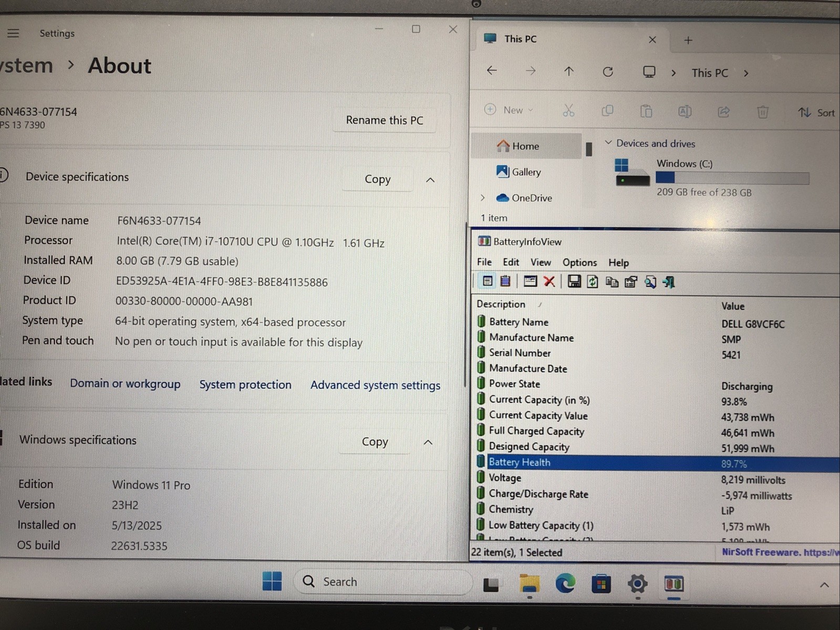Click the Rename this PC button
The height and width of the screenshot is (630, 840).
385,120
